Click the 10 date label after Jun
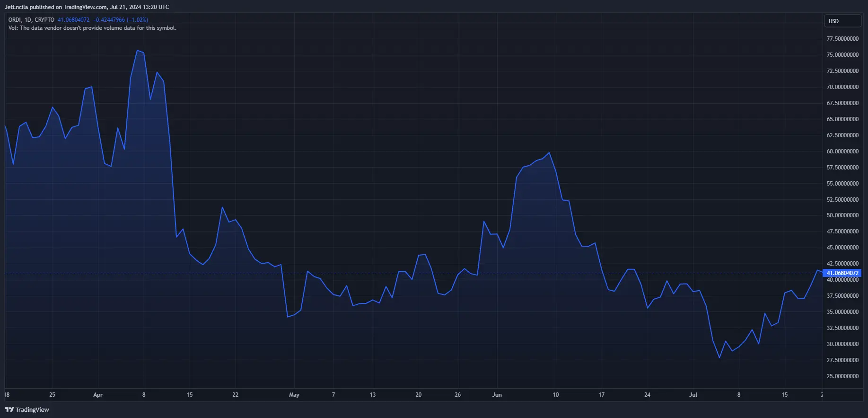This screenshot has height=418, width=868. pyautogui.click(x=556, y=395)
